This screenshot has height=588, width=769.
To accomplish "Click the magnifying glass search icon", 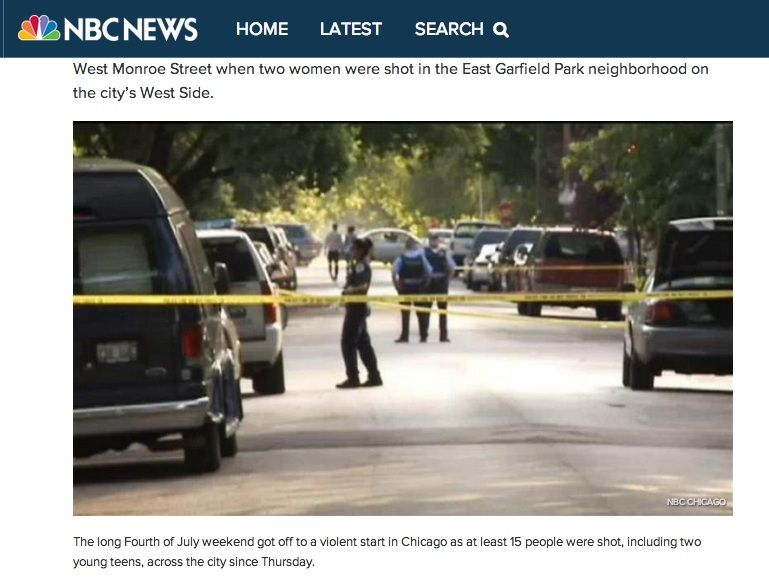I will click(x=501, y=30).
